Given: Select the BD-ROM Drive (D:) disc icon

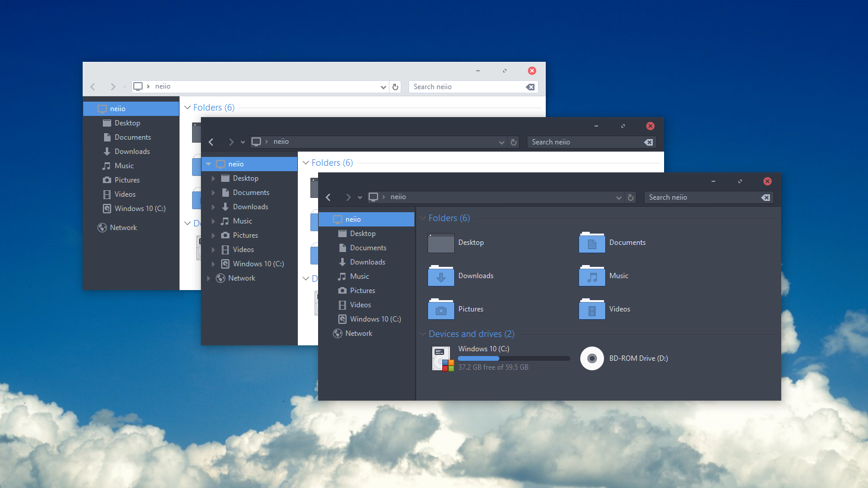Looking at the screenshot, I should click(x=592, y=358).
